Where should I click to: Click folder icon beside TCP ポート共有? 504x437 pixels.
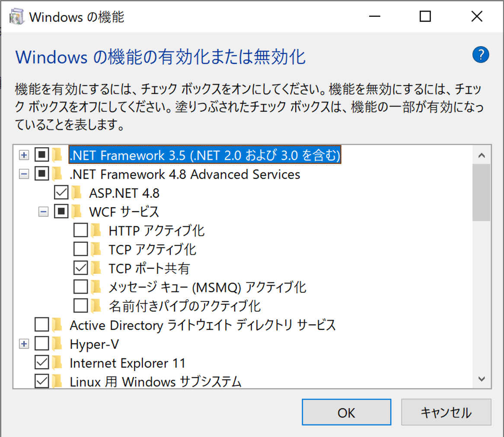pos(96,269)
